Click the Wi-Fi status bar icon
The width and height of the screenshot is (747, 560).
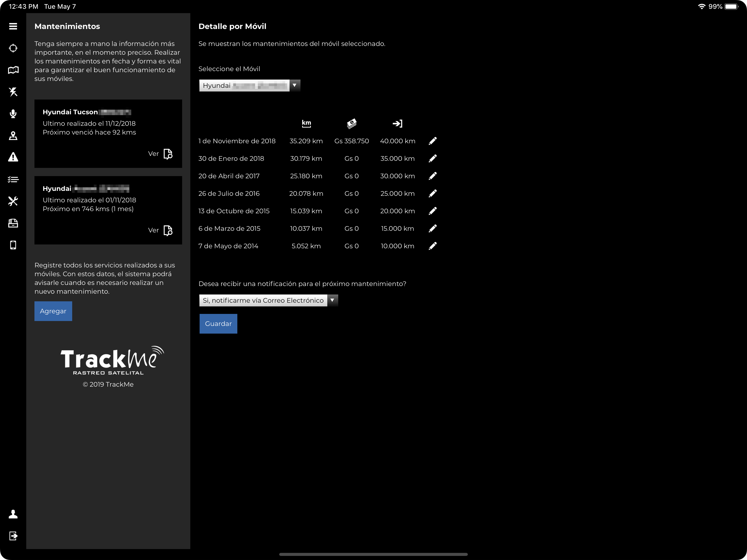(x=701, y=6)
